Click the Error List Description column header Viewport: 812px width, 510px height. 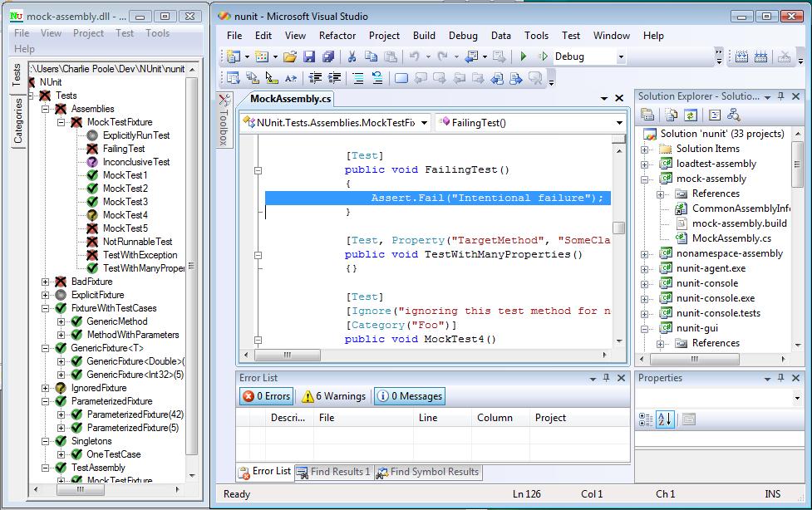click(288, 418)
